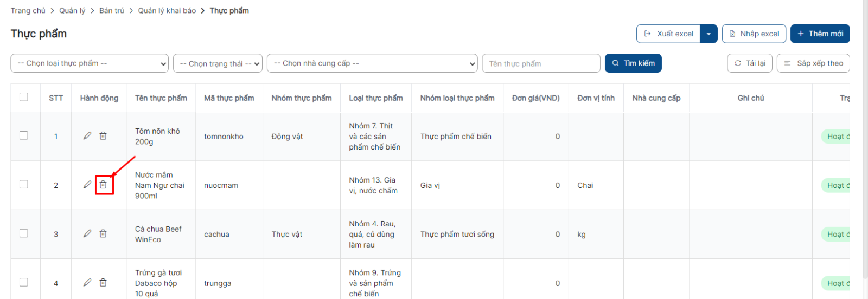Open the Chọn loại thực phẩm dropdown

(x=90, y=63)
